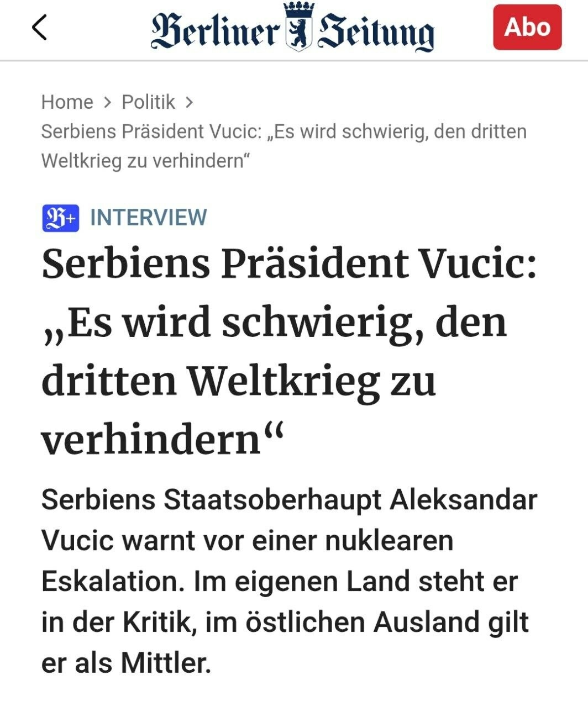
Task: Click headline line 'Serbiens Präsident Vucic:'
Action: coord(288,263)
